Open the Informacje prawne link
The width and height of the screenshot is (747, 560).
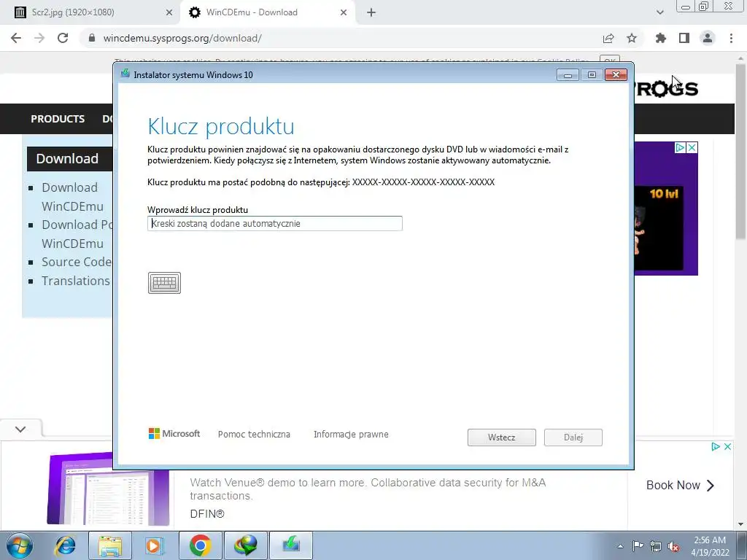point(351,435)
